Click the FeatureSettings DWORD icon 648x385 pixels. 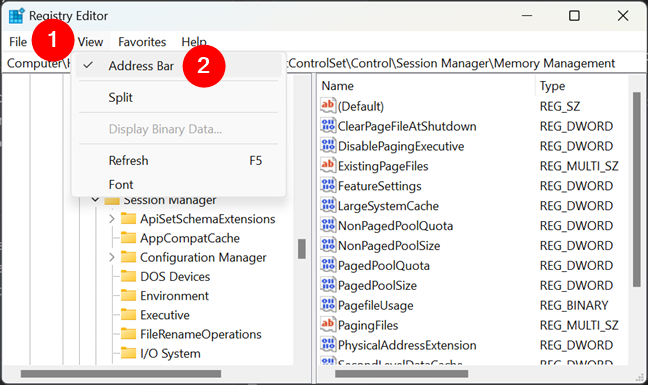(x=328, y=185)
